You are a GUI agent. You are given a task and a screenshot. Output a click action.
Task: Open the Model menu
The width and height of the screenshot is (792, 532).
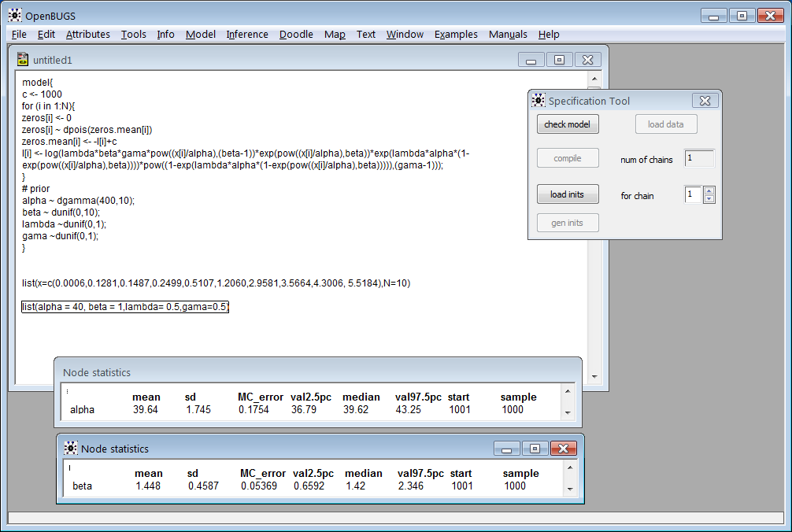pos(201,35)
